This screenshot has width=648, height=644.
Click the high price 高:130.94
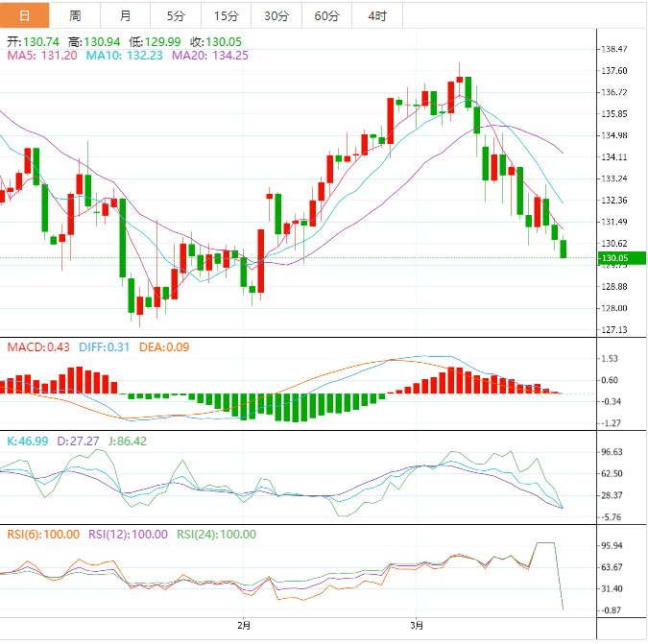pos(94,41)
